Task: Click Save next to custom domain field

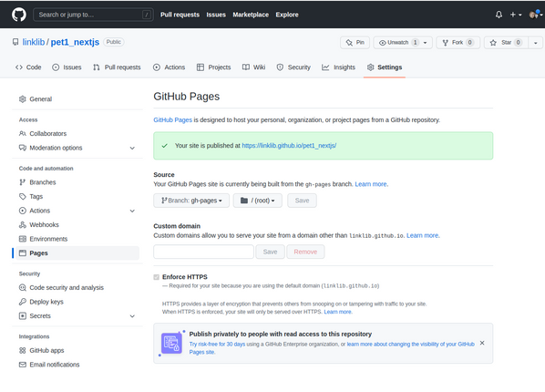Action: click(x=270, y=252)
